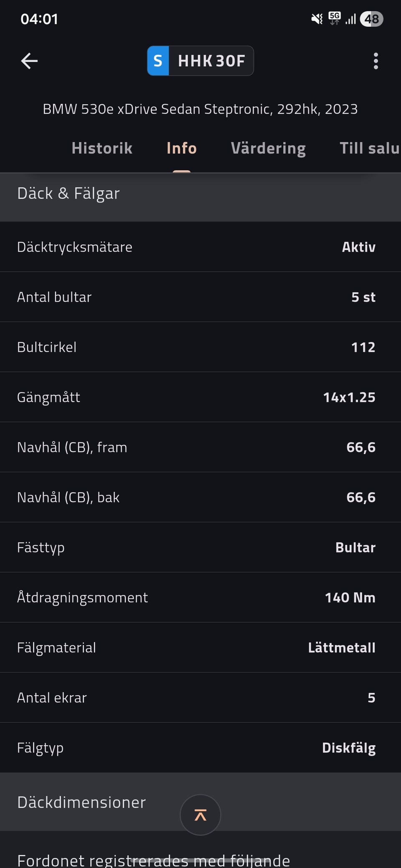Tap the BMW 530e xDrive vehicle title

200,109
